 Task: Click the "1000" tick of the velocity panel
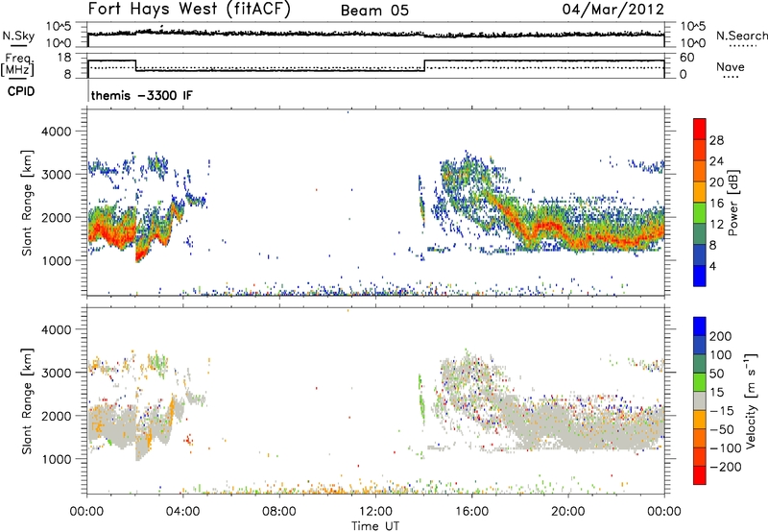56,459
